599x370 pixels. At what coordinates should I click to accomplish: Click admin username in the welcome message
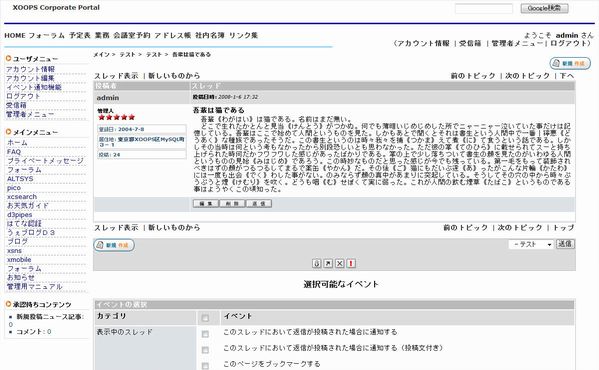567,35
